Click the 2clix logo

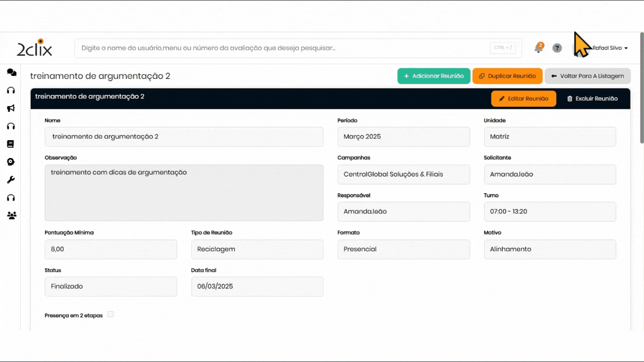[35, 48]
